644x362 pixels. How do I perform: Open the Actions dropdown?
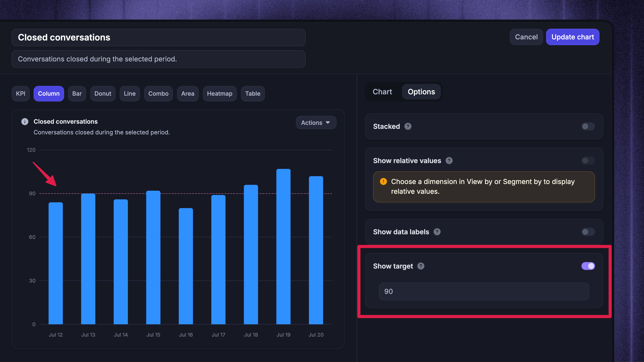pyautogui.click(x=316, y=123)
